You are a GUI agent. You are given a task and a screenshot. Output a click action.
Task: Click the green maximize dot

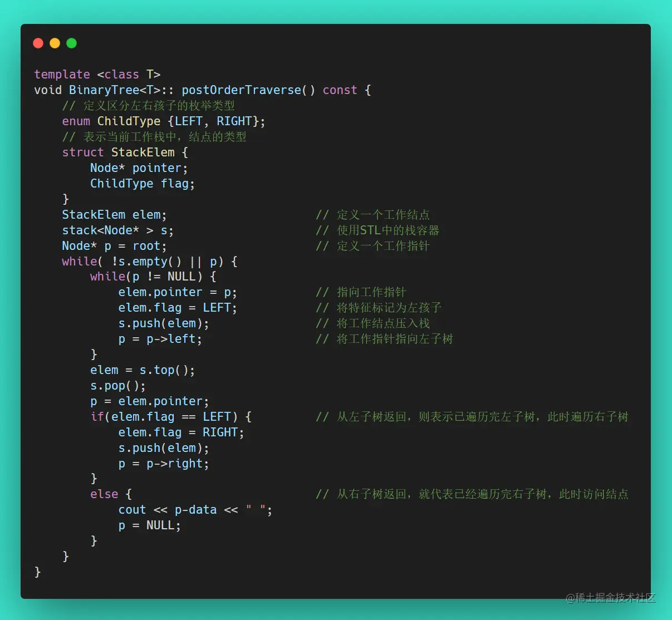pyautogui.click(x=72, y=43)
